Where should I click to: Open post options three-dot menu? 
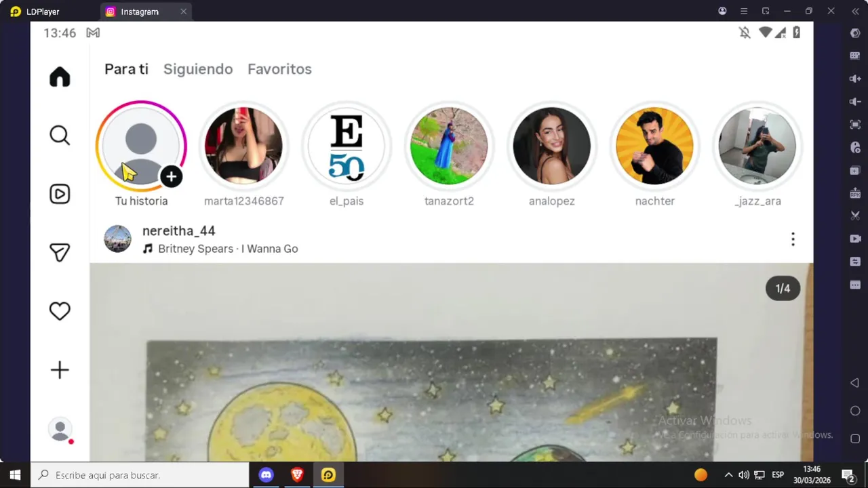click(793, 239)
